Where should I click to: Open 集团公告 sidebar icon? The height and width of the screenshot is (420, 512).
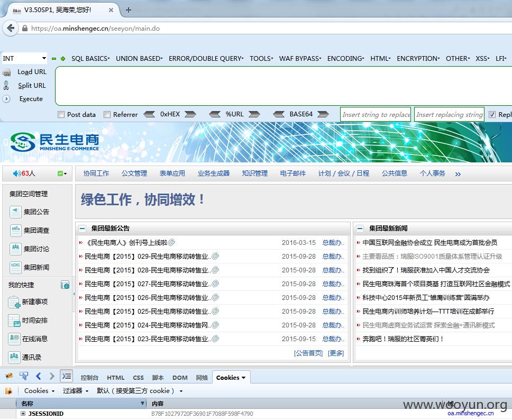coord(15,212)
